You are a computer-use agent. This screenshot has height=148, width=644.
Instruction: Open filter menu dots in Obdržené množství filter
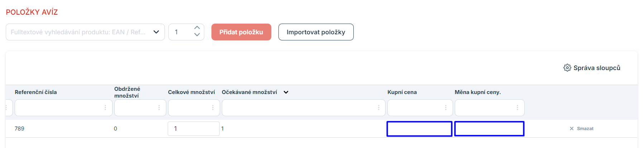159,108
